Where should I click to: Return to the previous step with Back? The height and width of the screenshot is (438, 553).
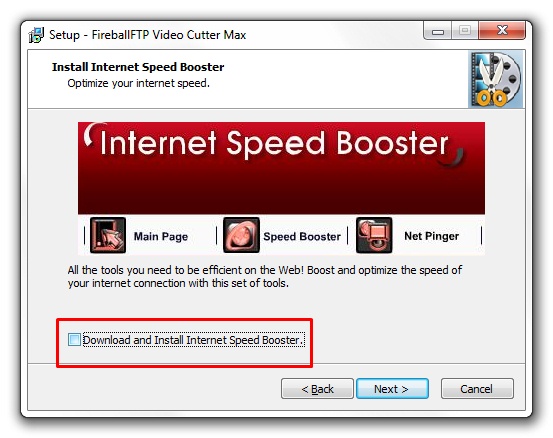coord(317,389)
